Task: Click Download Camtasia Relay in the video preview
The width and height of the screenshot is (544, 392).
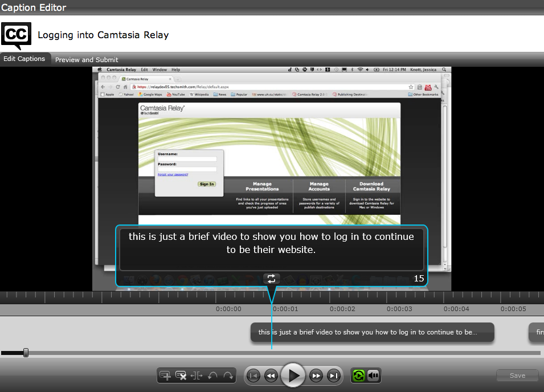Action: pos(371,186)
